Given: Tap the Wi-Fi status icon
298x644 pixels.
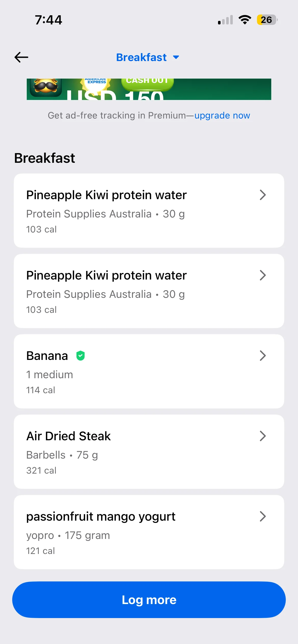Looking at the screenshot, I should (245, 20).
